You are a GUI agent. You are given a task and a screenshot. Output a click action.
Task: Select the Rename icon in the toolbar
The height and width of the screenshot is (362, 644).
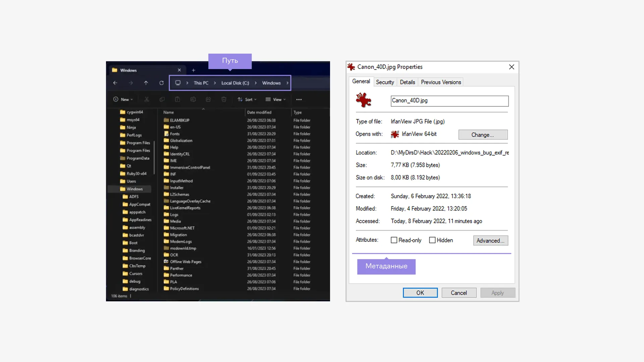point(193,99)
